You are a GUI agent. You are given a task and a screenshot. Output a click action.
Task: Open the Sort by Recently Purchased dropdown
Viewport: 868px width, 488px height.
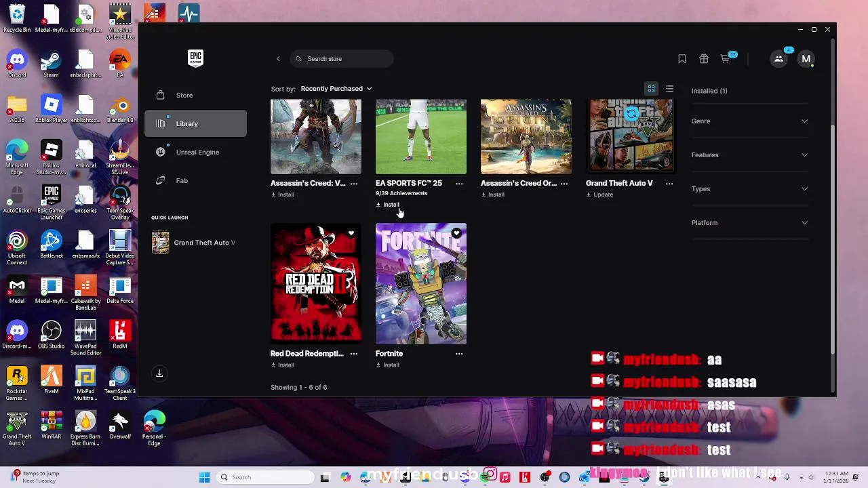[336, 89]
